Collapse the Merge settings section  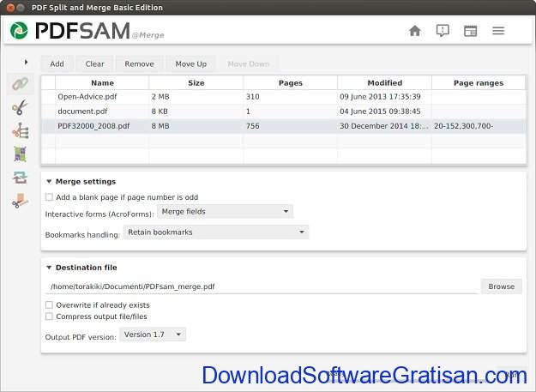click(x=49, y=182)
